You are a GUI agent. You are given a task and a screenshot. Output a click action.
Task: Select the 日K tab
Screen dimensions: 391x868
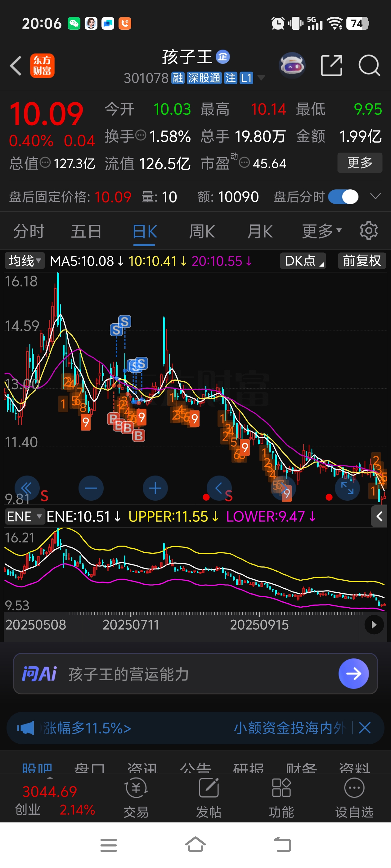coord(144,232)
